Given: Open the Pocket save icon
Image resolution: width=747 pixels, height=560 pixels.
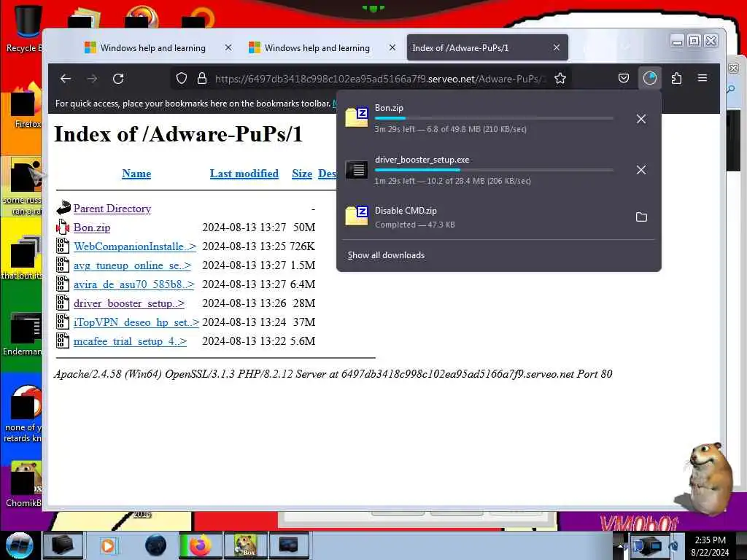Looking at the screenshot, I should (624, 78).
